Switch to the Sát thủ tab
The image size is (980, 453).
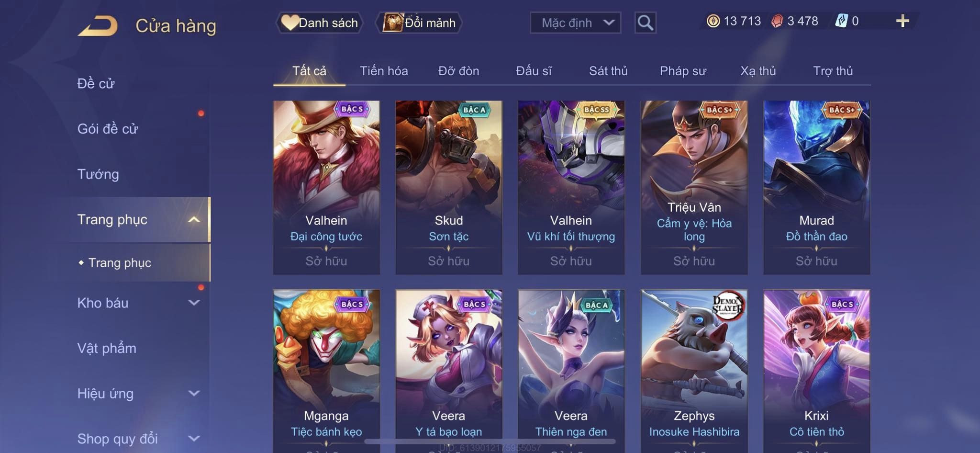pyautogui.click(x=608, y=71)
